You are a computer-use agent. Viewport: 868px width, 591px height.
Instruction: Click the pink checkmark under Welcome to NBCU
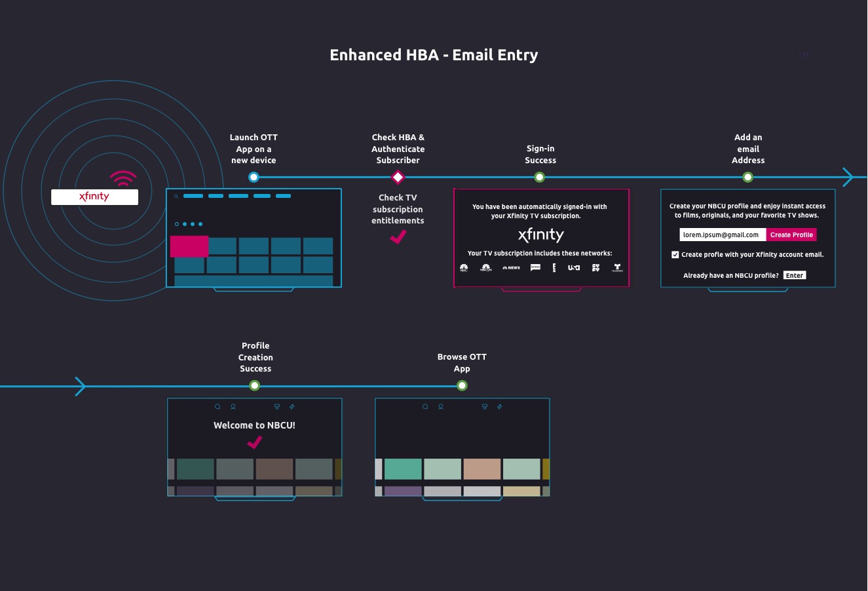(255, 443)
